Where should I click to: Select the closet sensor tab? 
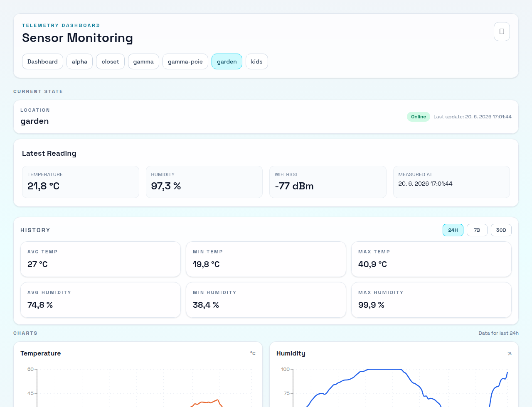tap(110, 61)
